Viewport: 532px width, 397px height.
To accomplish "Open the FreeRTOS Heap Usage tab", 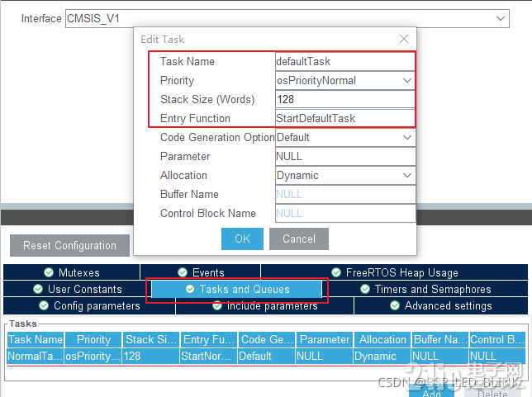I will [x=394, y=272].
